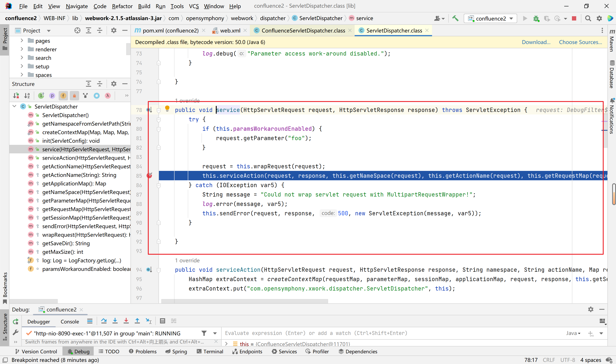Toggle sort by visibility in Structure
Screen dimensions: 616x364
(16, 96)
